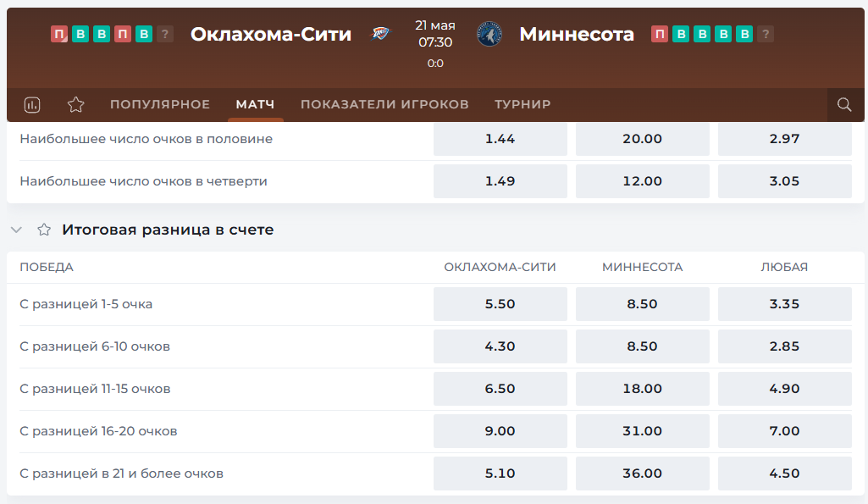
Task: Click the first red П badge for Оклахома-Сити
Action: pyautogui.click(x=59, y=35)
